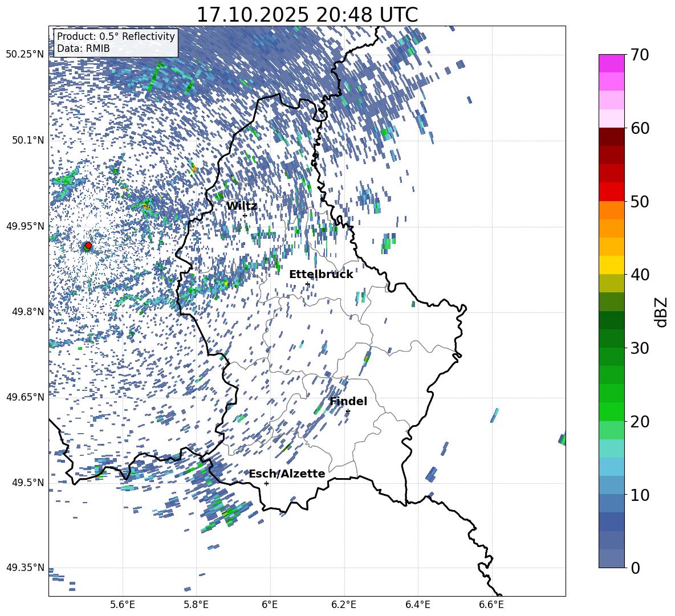
Task: Click the dBZ colorbar axis label
Action: tap(662, 312)
